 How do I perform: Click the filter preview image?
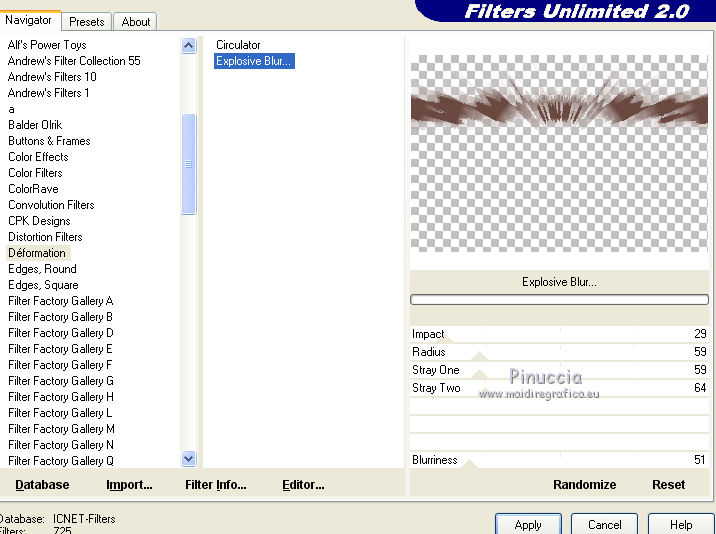[x=559, y=153]
